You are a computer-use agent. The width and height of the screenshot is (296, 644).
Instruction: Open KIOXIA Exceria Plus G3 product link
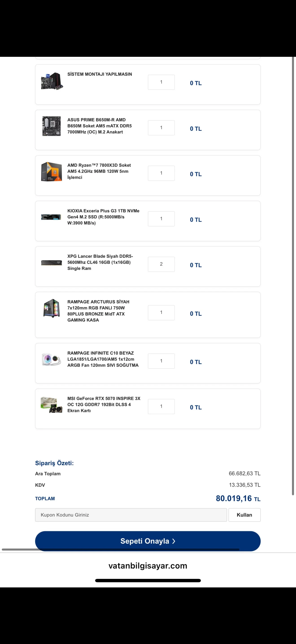coord(103,217)
